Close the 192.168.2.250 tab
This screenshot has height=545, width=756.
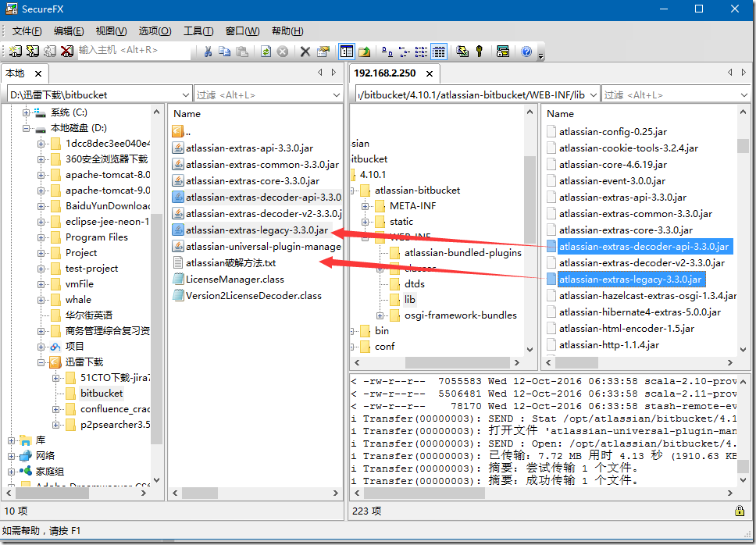click(x=429, y=73)
